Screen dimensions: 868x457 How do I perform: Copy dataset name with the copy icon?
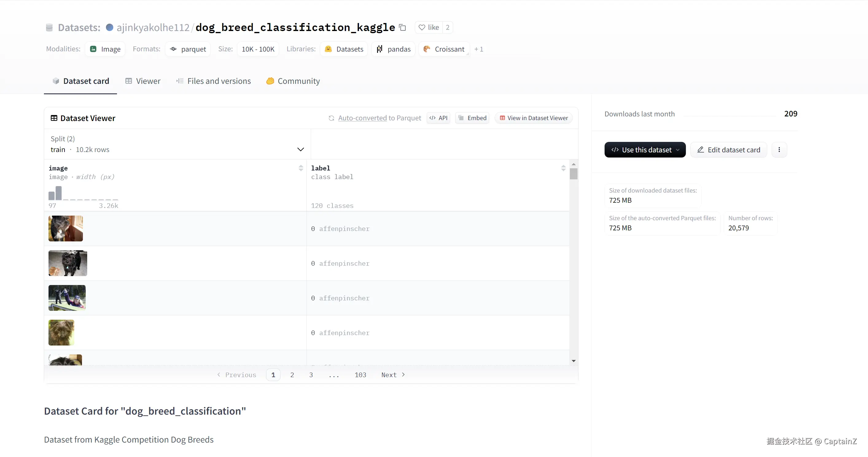402,27
